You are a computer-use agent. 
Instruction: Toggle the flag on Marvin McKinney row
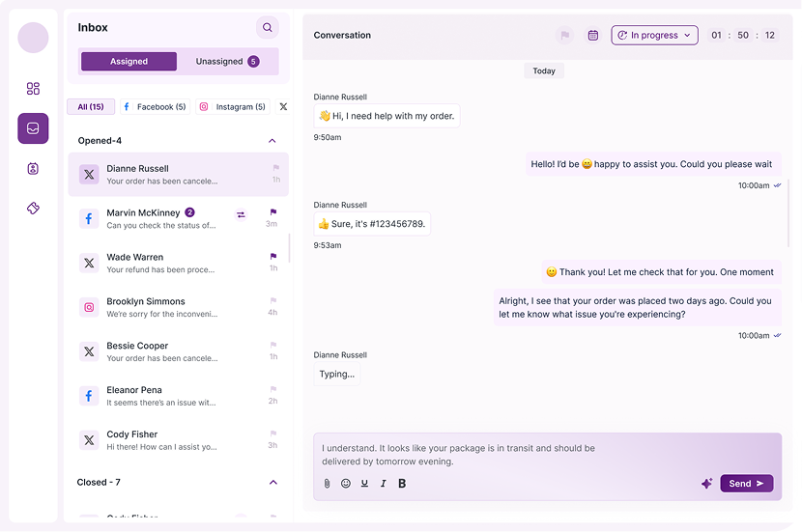(x=273, y=211)
